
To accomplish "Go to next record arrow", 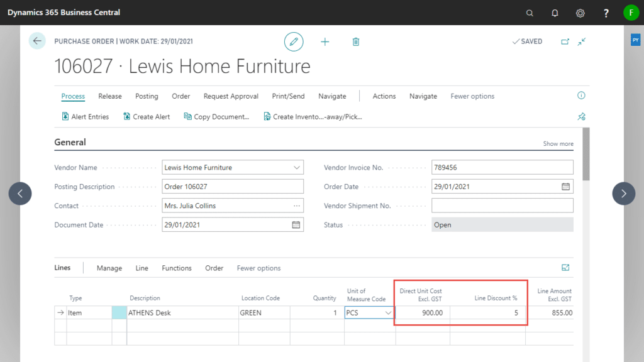I will tap(623, 194).
